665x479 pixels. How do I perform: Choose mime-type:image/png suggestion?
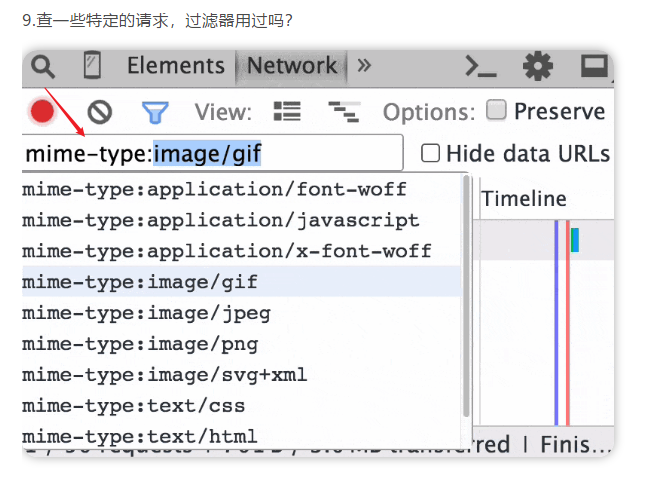pos(241,344)
